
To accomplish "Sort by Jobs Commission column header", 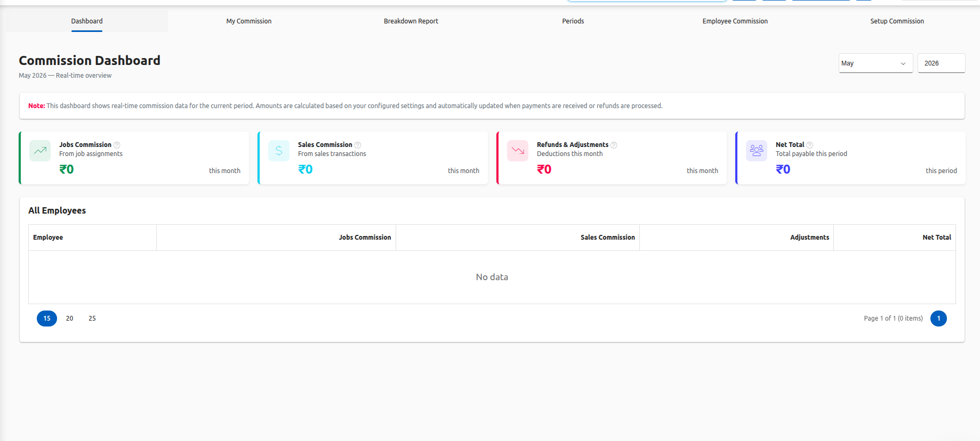I will point(276,238).
